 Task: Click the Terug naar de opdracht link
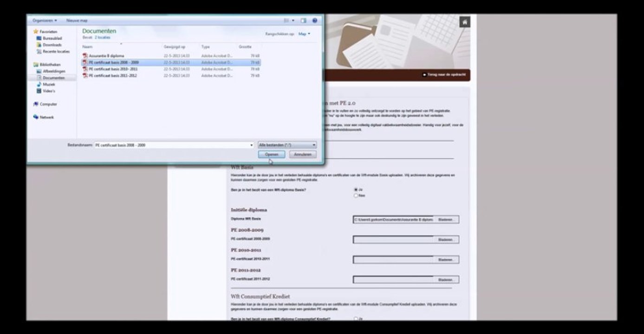444,75
